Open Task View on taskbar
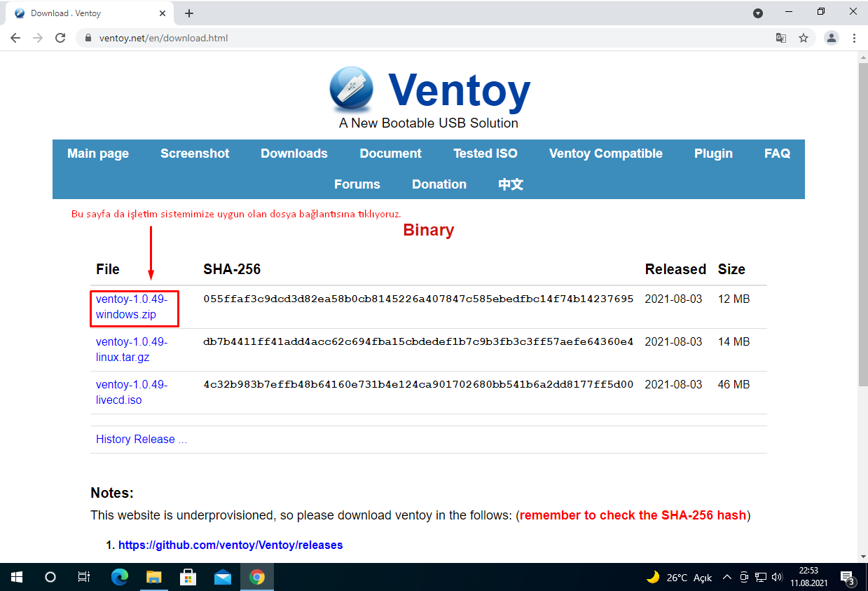 pyautogui.click(x=84, y=577)
